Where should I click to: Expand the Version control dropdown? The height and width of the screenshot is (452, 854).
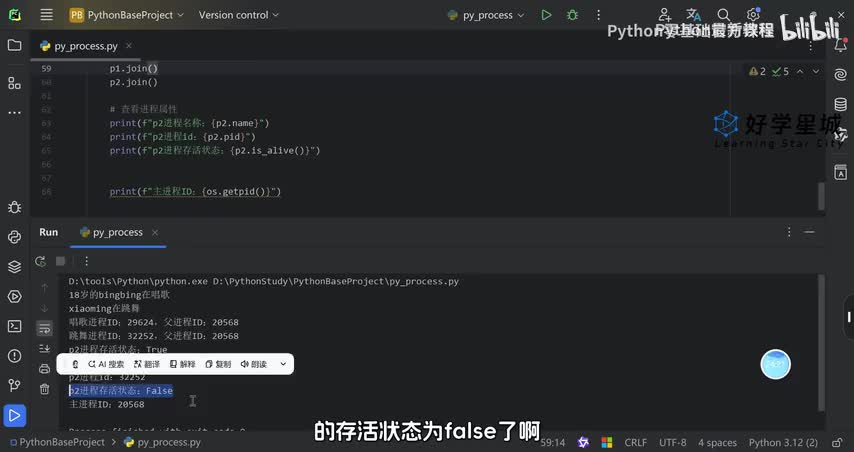pyautogui.click(x=239, y=15)
